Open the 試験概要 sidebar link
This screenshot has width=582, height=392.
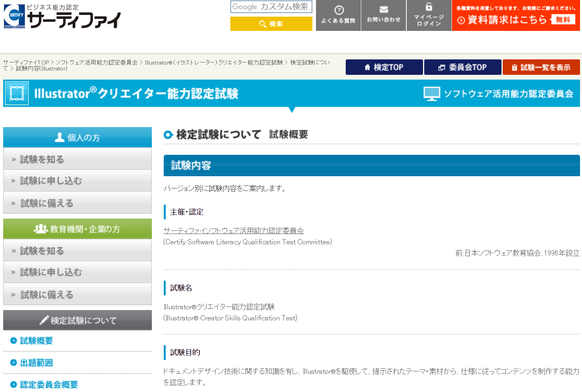(36, 341)
